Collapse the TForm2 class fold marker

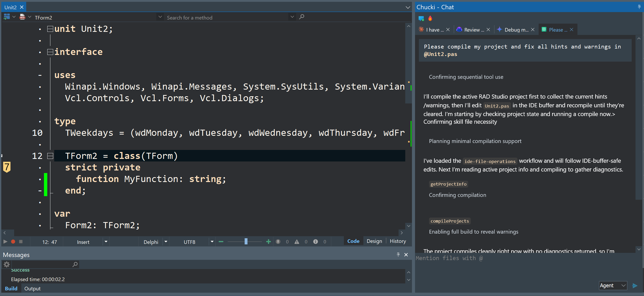click(x=50, y=156)
